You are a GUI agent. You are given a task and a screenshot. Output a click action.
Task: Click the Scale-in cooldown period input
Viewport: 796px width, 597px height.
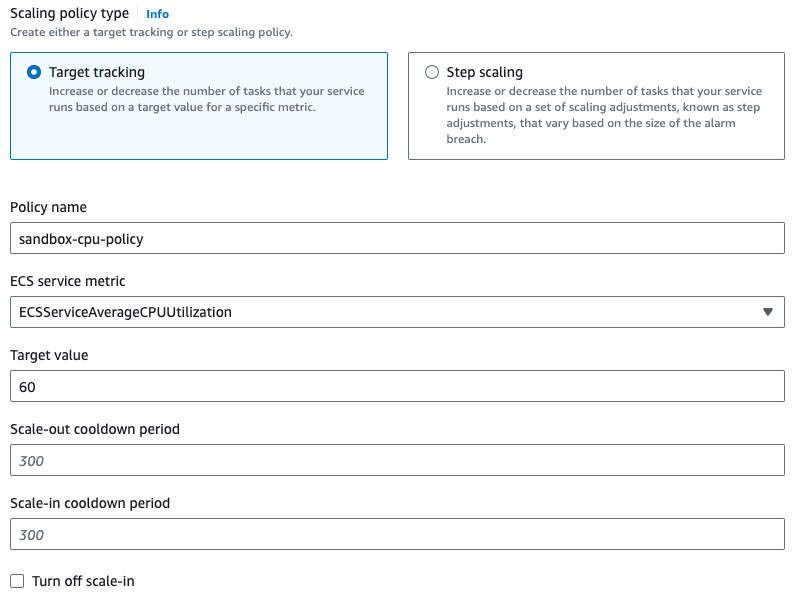tap(397, 534)
